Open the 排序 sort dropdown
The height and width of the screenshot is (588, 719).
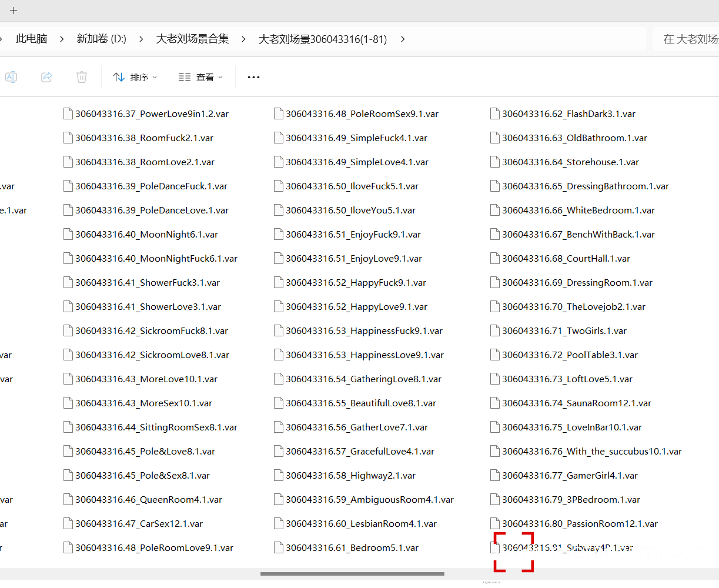135,77
